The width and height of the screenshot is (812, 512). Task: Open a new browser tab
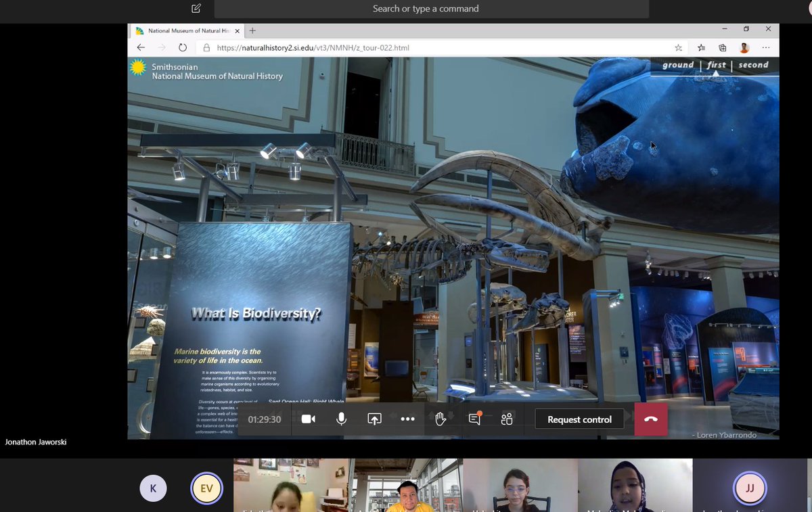(253, 30)
